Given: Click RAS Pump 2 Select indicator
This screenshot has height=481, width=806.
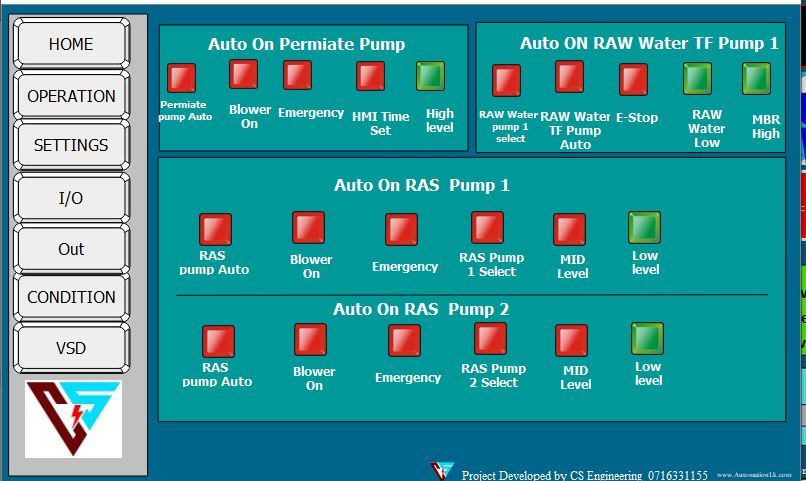Looking at the screenshot, I should (x=490, y=339).
